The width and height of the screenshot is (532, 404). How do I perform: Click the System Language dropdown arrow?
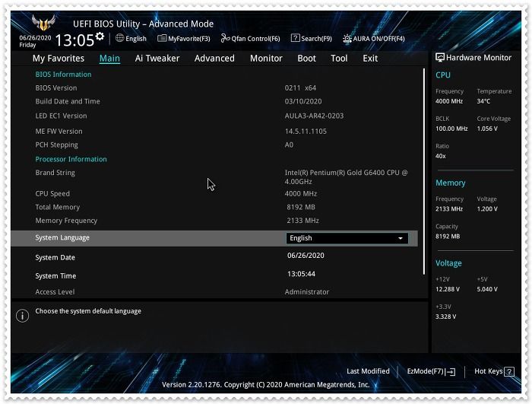tap(401, 239)
